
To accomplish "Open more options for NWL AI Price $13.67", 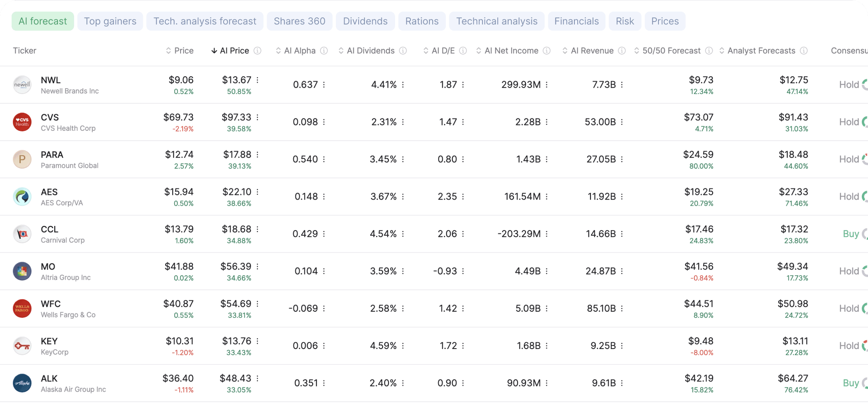I will coord(258,80).
